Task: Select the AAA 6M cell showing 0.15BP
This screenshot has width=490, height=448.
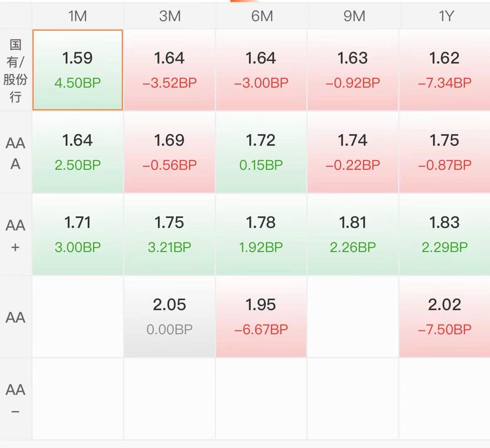Action: (261, 152)
